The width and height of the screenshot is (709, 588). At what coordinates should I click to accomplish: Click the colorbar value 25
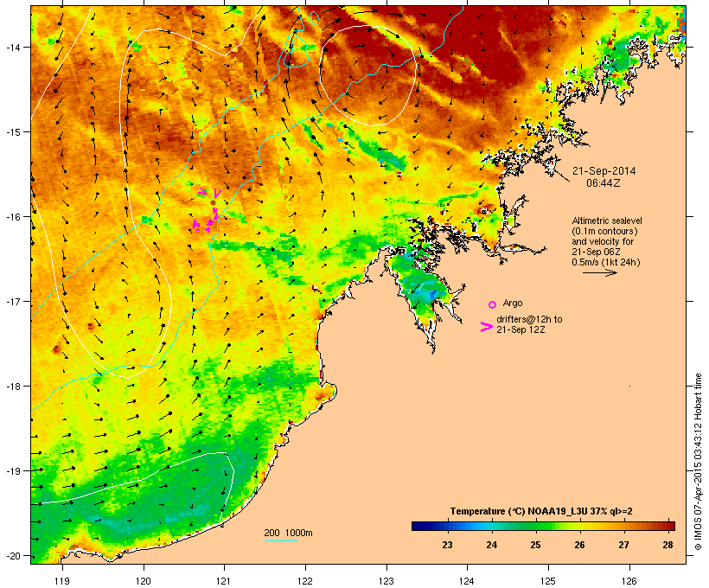(x=535, y=545)
